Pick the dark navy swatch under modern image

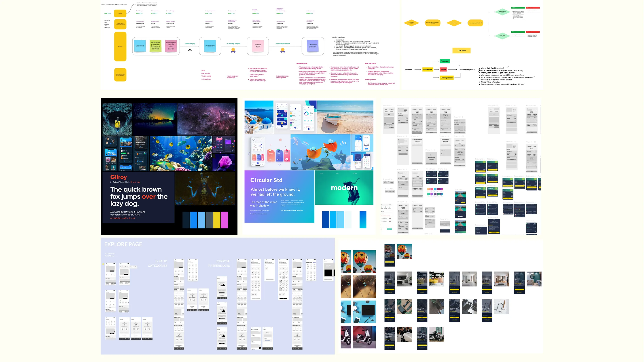326,220
